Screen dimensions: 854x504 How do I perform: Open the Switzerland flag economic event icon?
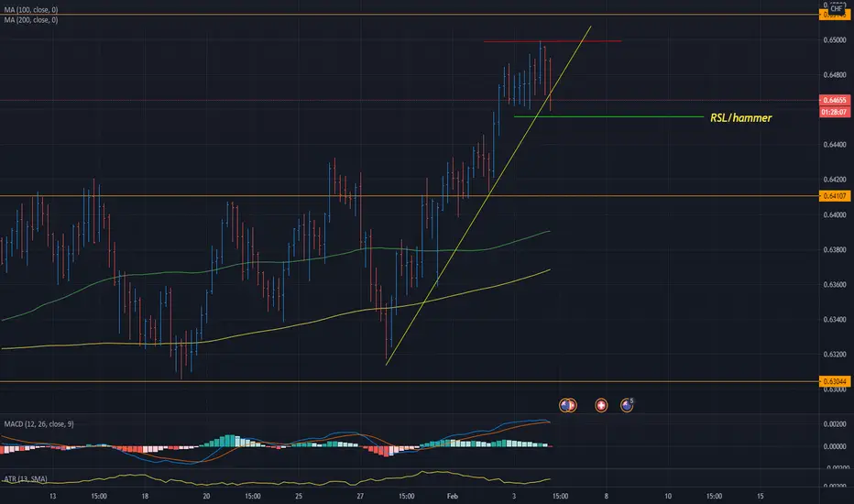[601, 405]
